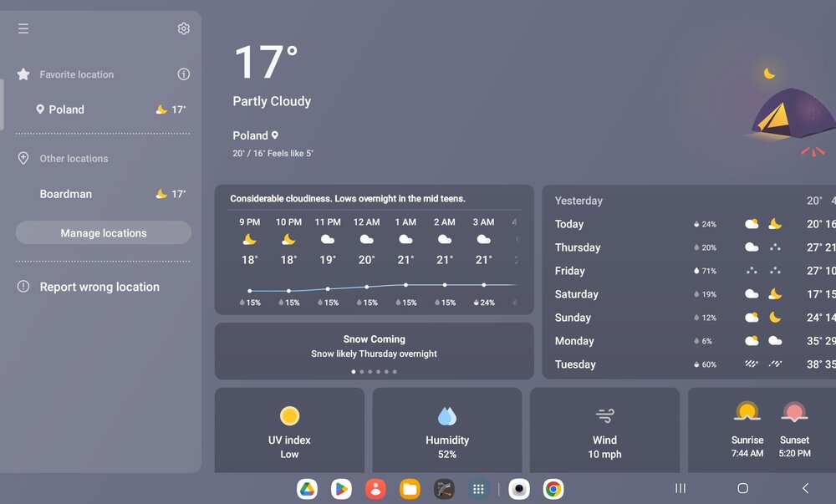Open My Files folder app from taskbar
Screen dimensions: 836x504
tap(410, 489)
